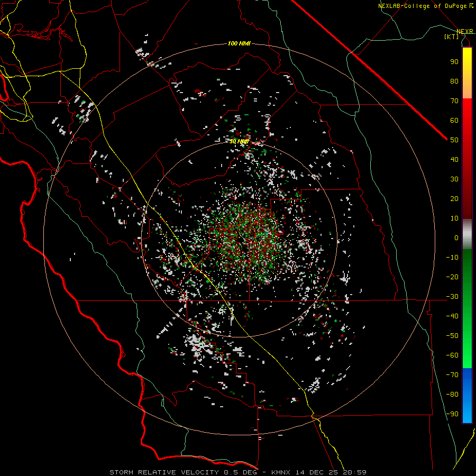This screenshot has width=476, height=476.
Task: Click the -50 knot scale value
Action: click(x=452, y=336)
